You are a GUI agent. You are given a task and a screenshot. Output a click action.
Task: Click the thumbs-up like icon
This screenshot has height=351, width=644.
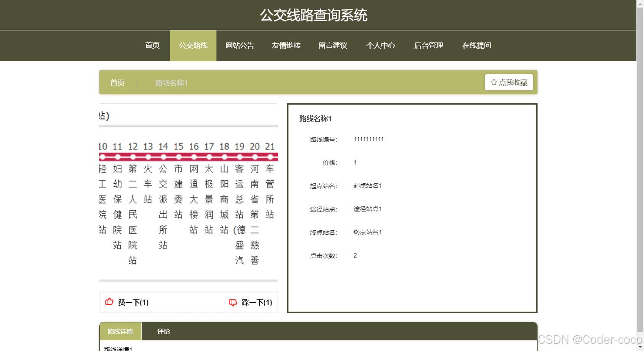point(109,302)
